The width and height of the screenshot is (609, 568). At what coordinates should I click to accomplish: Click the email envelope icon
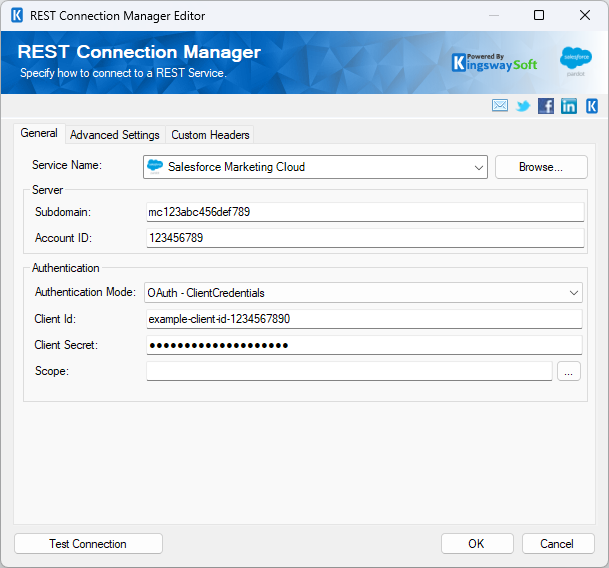tap(499, 105)
